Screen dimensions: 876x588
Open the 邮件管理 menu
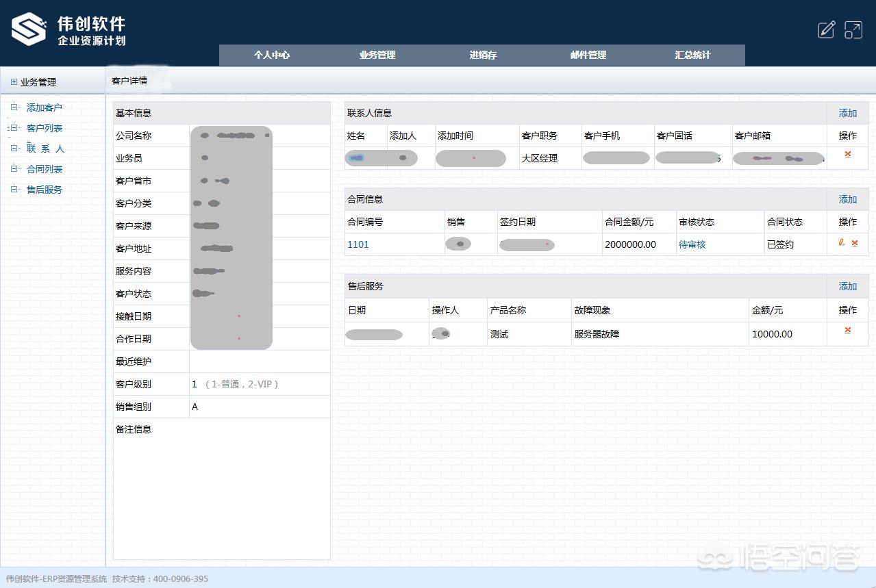click(x=588, y=55)
